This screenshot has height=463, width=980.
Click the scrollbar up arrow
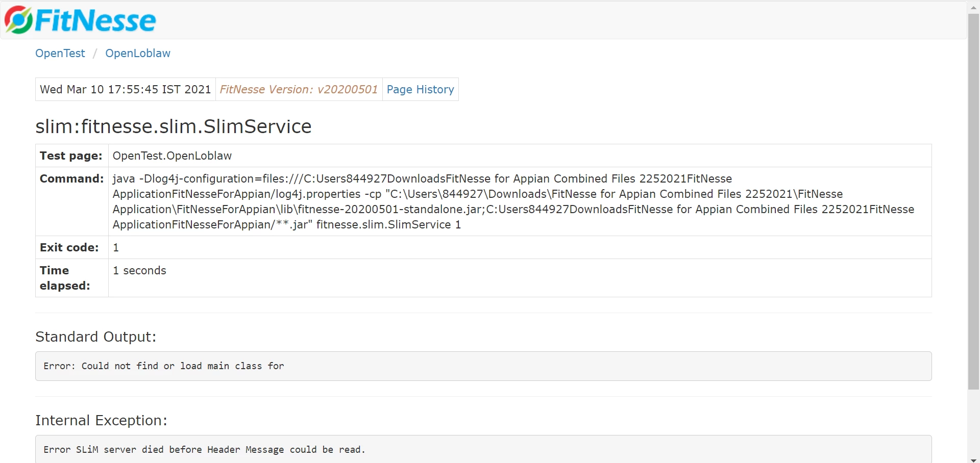coord(973,7)
